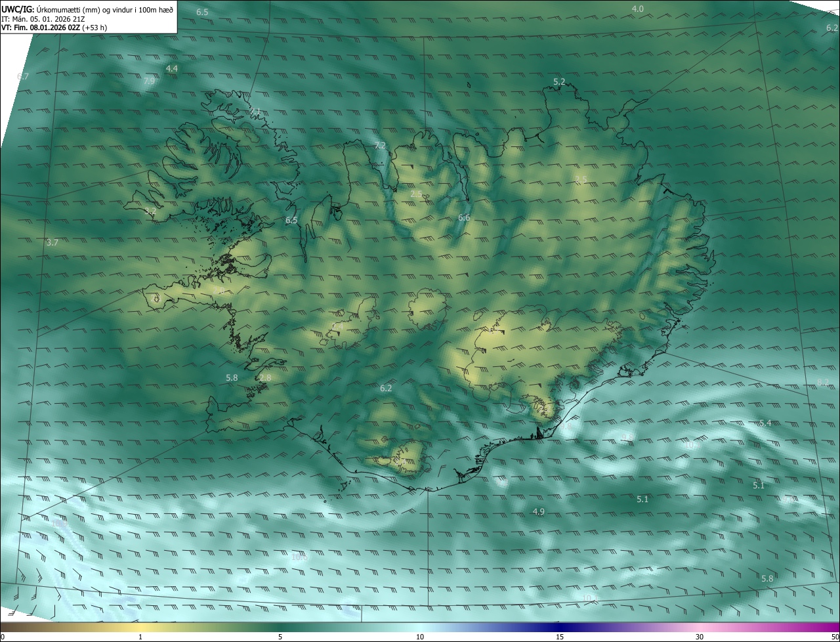Pick the 7.9 value label on the map
Screen dimensions: 840x642
point(149,81)
